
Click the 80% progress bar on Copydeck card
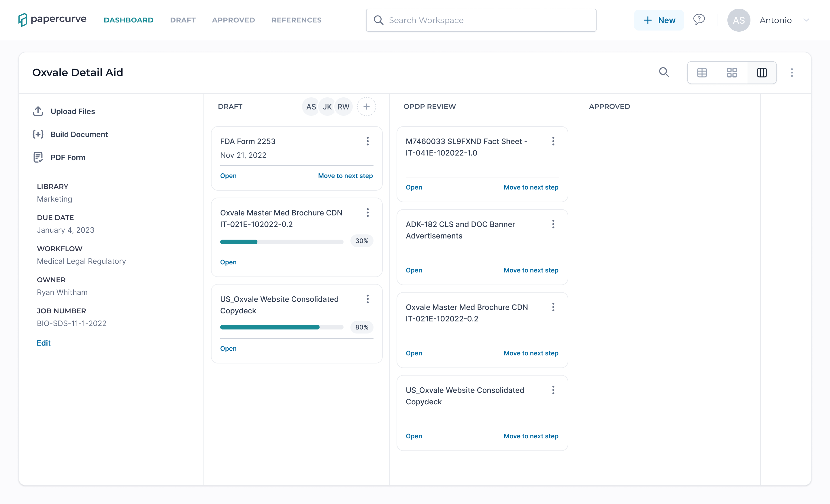point(282,327)
